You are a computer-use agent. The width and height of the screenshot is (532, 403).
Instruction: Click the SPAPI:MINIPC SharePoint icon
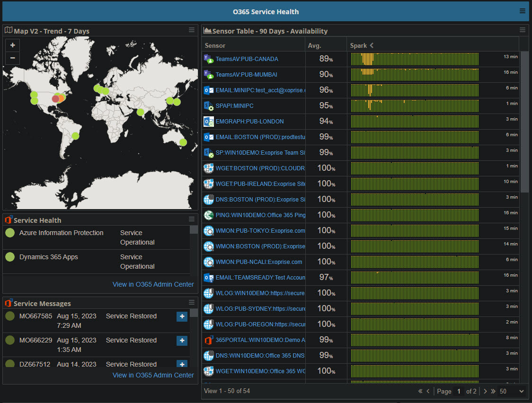(208, 106)
